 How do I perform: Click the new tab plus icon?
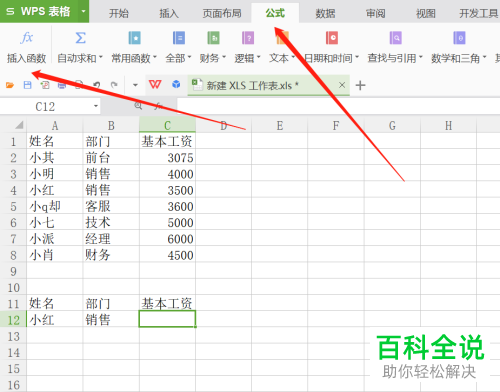pyautogui.click(x=360, y=85)
